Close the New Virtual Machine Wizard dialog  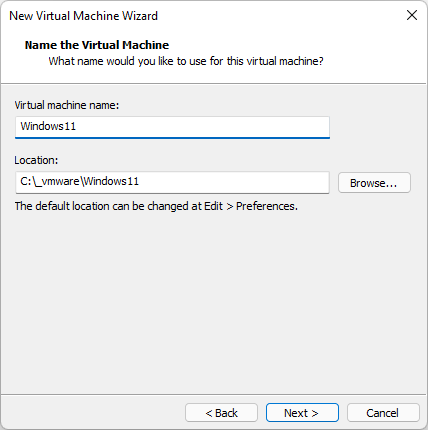click(x=412, y=15)
